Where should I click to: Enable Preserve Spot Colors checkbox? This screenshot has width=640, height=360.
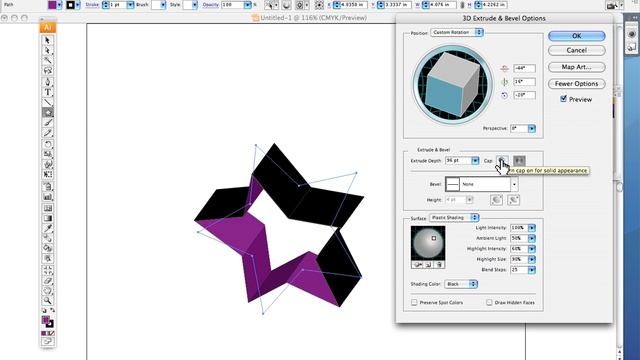414,302
